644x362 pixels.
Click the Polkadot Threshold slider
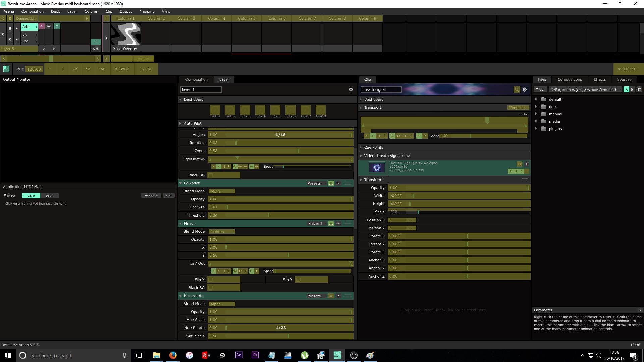point(280,215)
